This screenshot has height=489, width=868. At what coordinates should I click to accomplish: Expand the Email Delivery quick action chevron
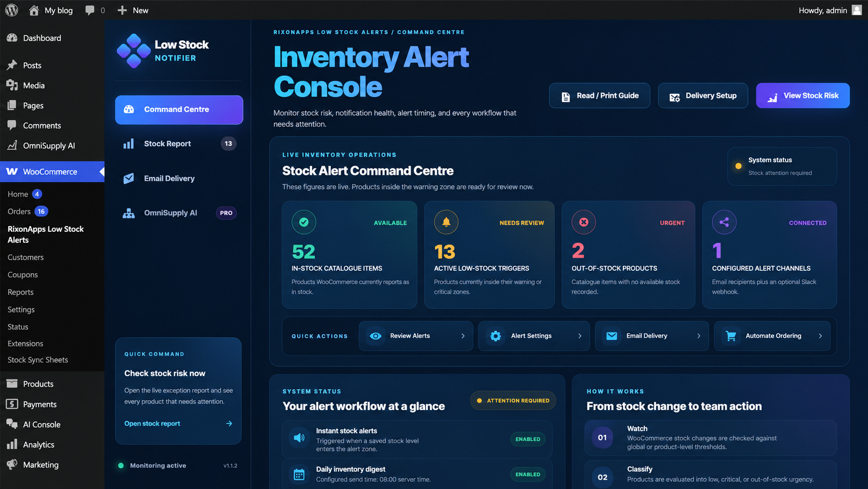699,336
